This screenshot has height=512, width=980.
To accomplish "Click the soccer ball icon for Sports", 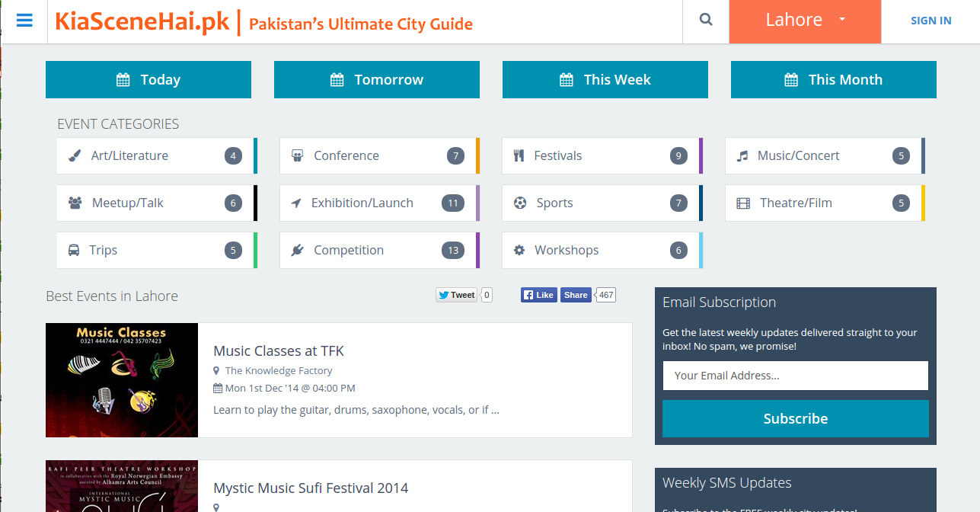I will click(x=520, y=203).
